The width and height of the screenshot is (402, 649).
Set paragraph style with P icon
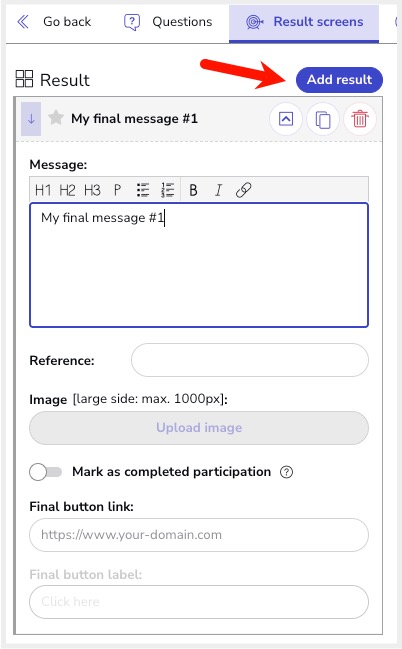pos(117,190)
